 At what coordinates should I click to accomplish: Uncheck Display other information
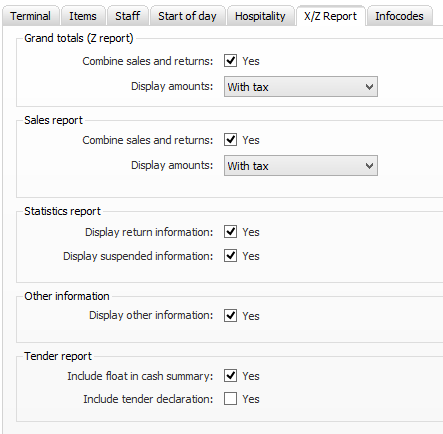pos(230,315)
